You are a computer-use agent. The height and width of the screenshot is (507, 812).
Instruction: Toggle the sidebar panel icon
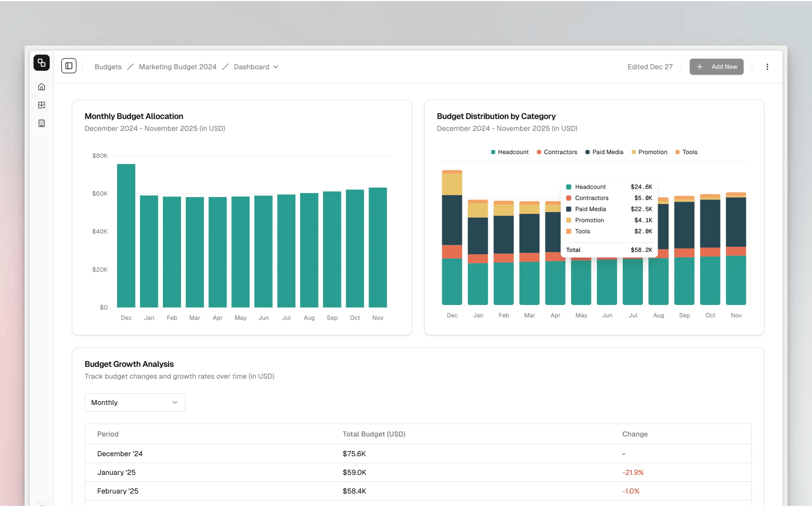point(69,66)
